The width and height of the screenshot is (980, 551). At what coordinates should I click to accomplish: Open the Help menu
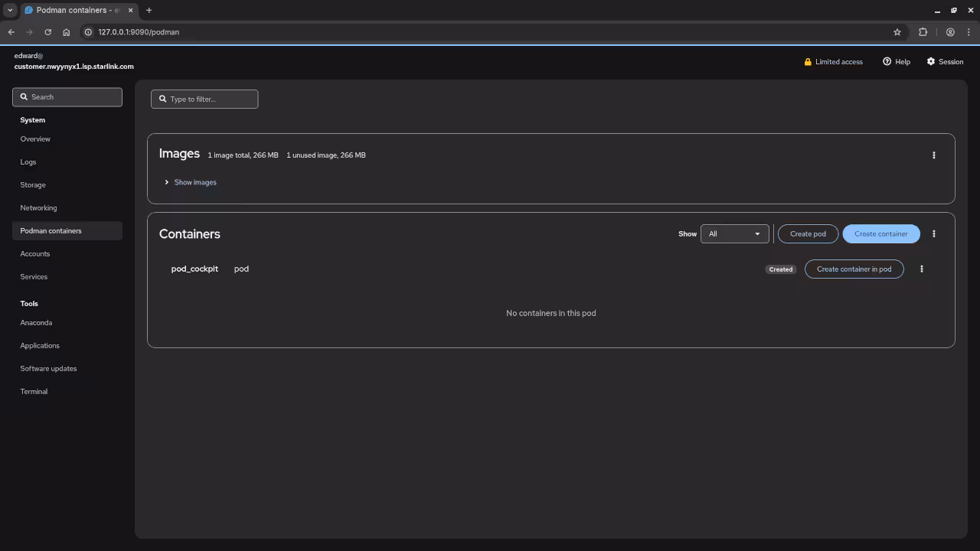(x=896, y=62)
